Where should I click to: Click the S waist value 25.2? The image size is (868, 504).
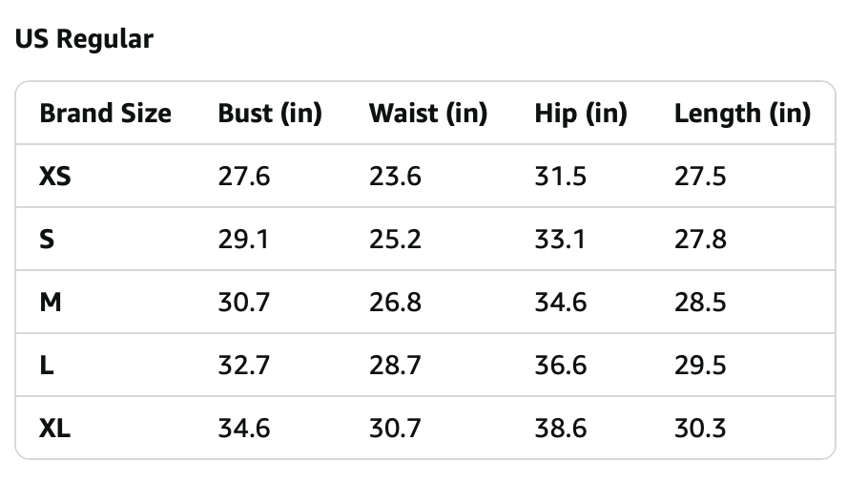(395, 240)
